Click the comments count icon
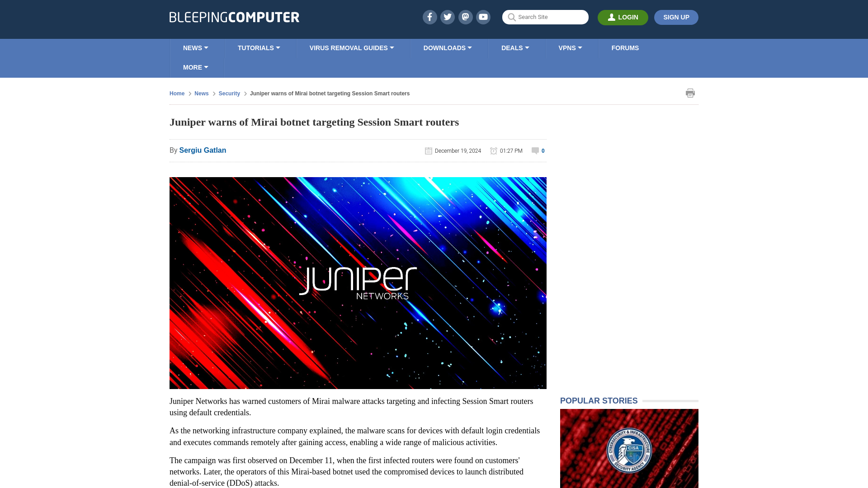868x488 pixels. (x=535, y=151)
